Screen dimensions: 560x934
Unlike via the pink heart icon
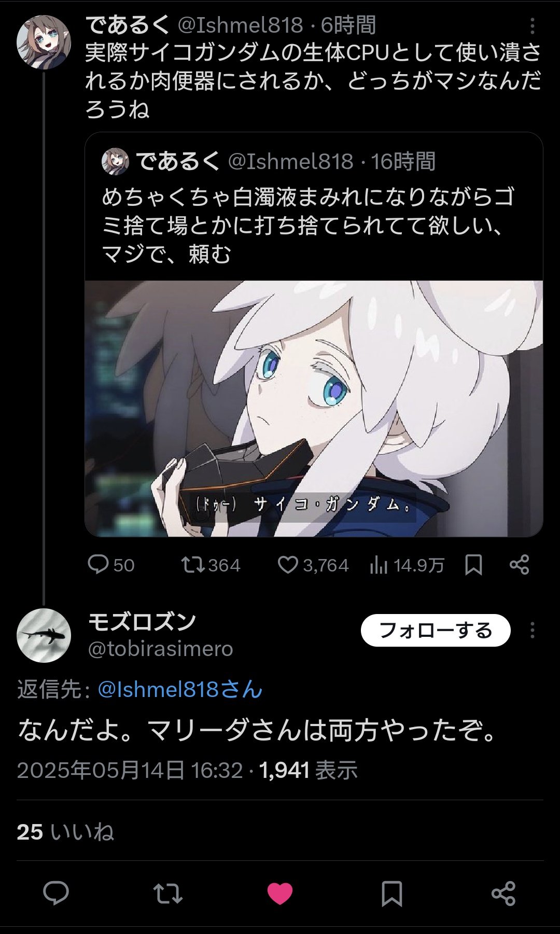[x=280, y=894]
